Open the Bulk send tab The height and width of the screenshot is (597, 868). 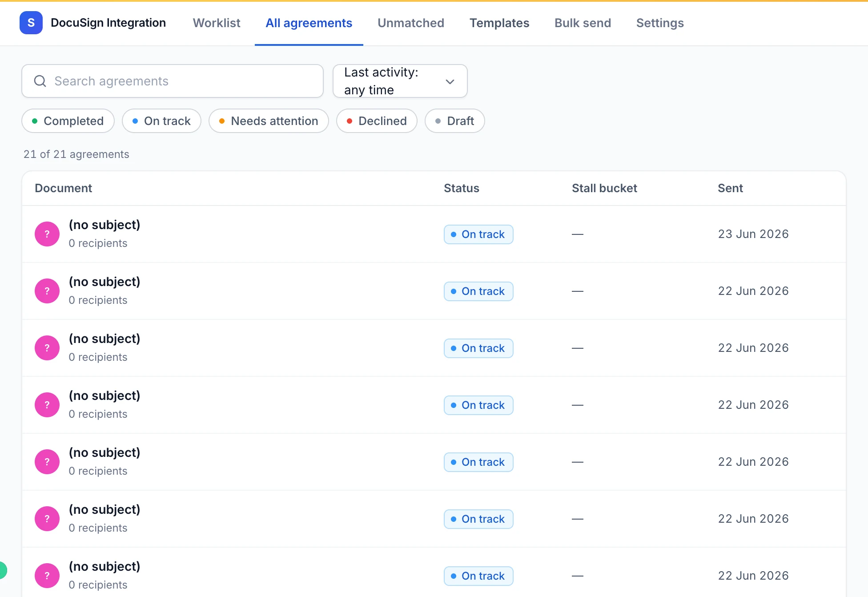point(583,23)
